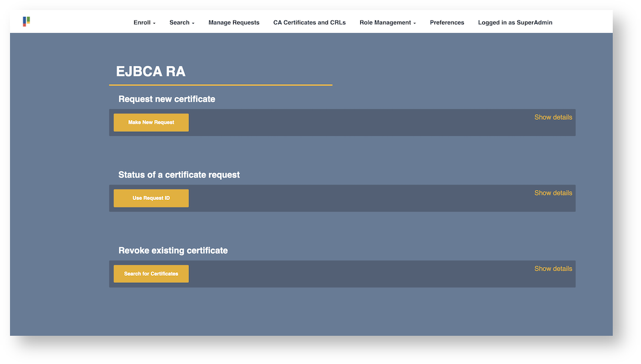This screenshot has height=364, width=641.
Task: Expand the Search dropdown
Action: pos(180,22)
